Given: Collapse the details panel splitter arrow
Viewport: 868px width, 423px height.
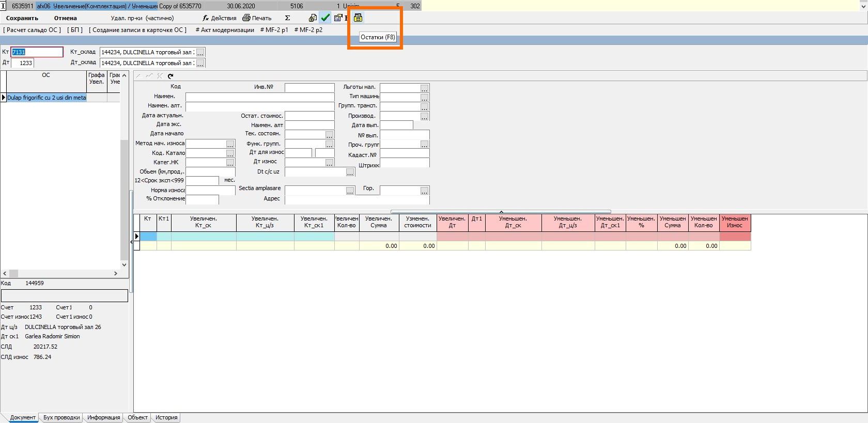Looking at the screenshot, I should click(x=501, y=212).
